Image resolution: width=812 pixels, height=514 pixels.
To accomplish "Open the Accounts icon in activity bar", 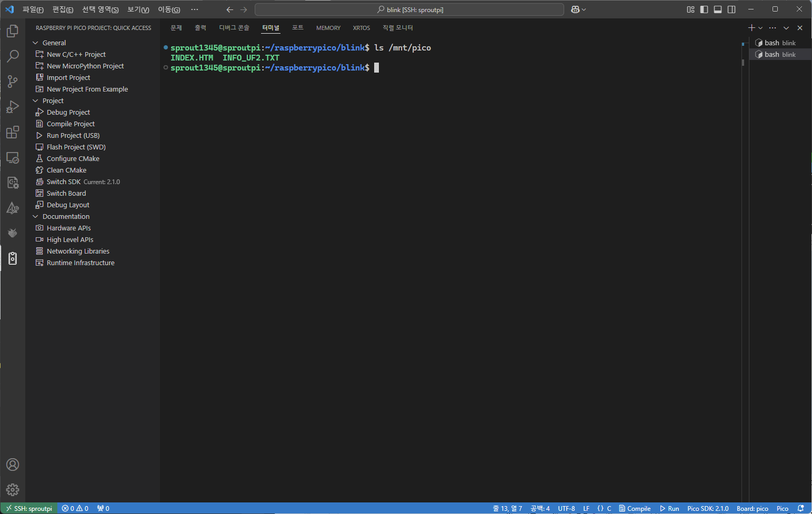I will (13, 465).
